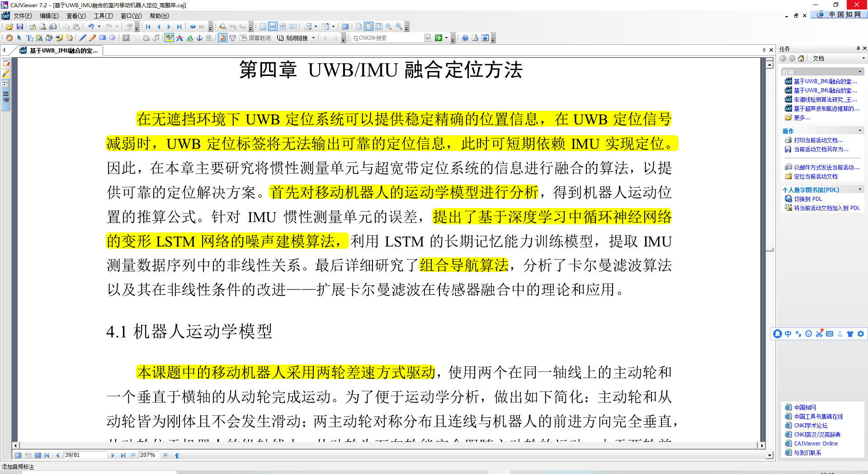The height and width of the screenshot is (474, 868).
Task: Click the Find magnifier icon
Action: (x=222, y=26)
